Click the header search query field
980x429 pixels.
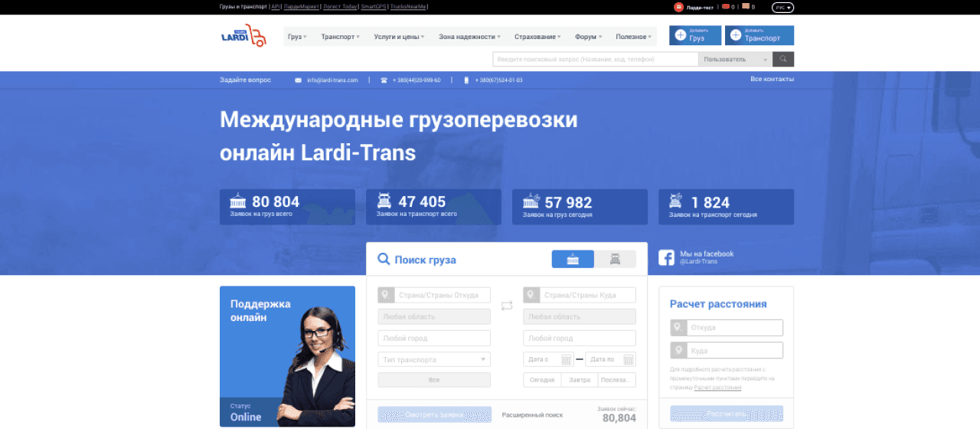click(x=596, y=59)
